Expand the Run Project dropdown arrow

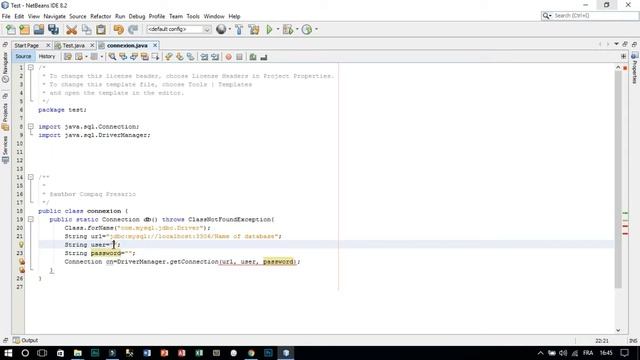pos(278,29)
